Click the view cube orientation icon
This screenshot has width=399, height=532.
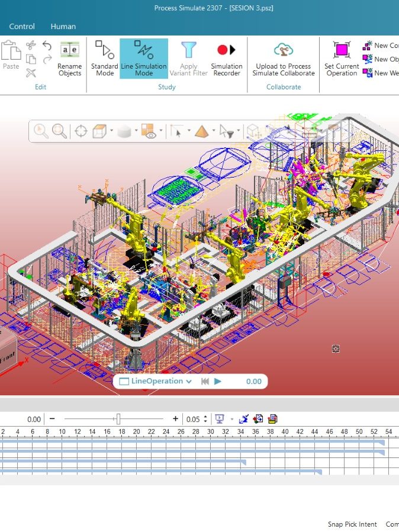(99, 131)
